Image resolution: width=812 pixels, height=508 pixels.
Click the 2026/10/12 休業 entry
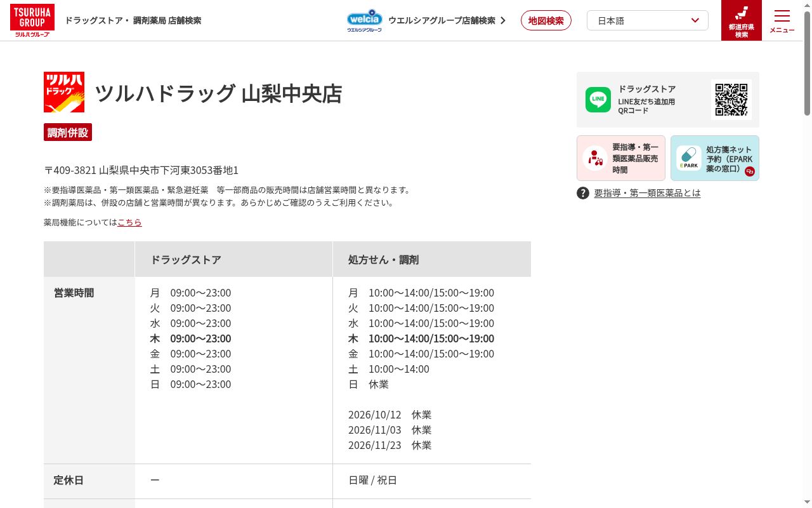coord(390,415)
